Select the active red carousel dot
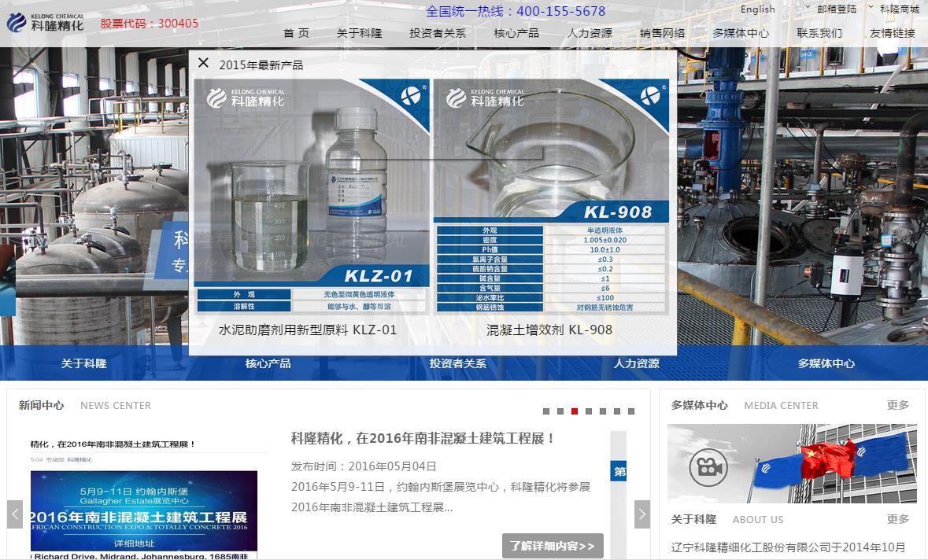This screenshot has width=928, height=560. pyautogui.click(x=575, y=411)
